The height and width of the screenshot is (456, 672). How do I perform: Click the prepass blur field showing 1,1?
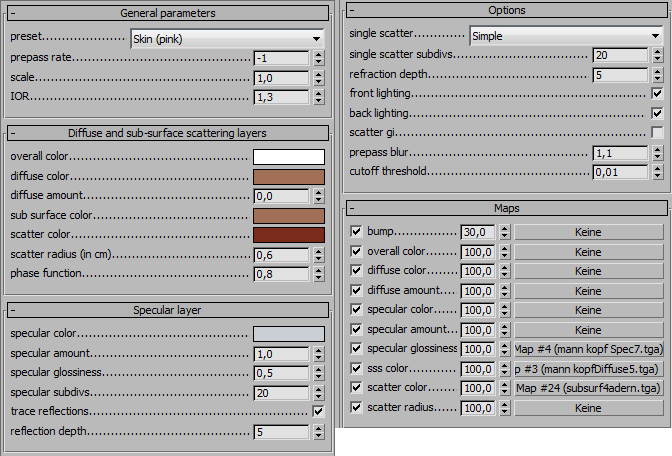(621, 153)
